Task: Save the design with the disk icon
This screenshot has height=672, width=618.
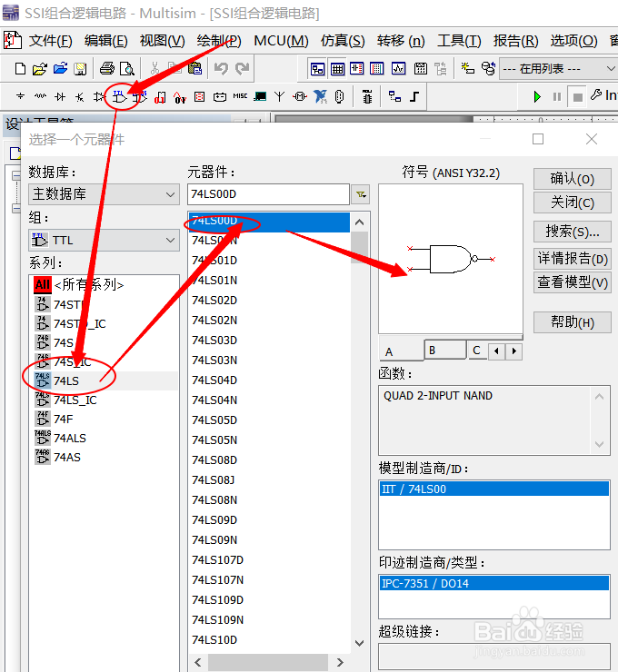Action: point(80,69)
